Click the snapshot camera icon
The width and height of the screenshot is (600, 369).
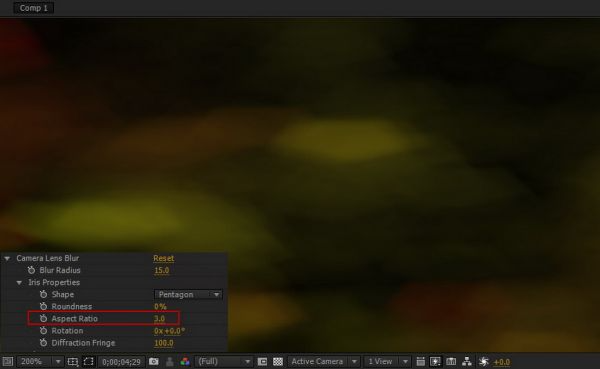click(x=154, y=362)
